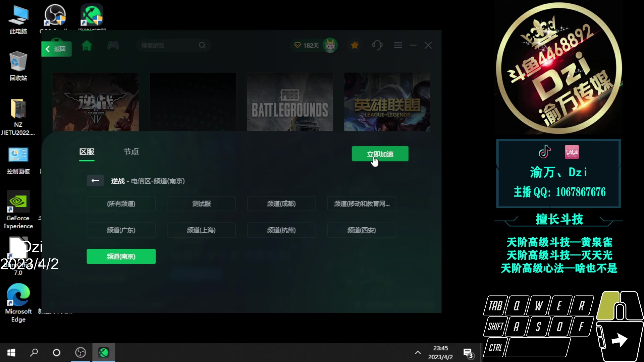Select the PUBG Battlegrounds thumbnail
644x362 pixels.
[x=290, y=102]
